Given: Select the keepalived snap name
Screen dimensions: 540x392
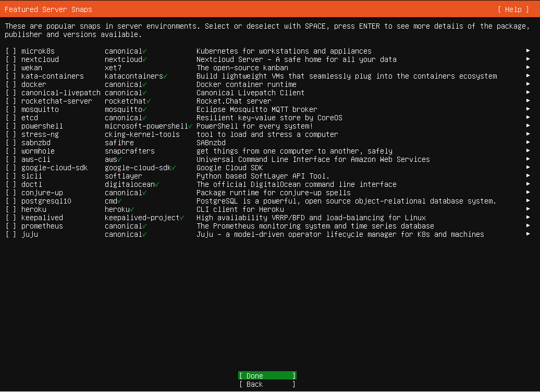Looking at the screenshot, I should [x=42, y=218].
